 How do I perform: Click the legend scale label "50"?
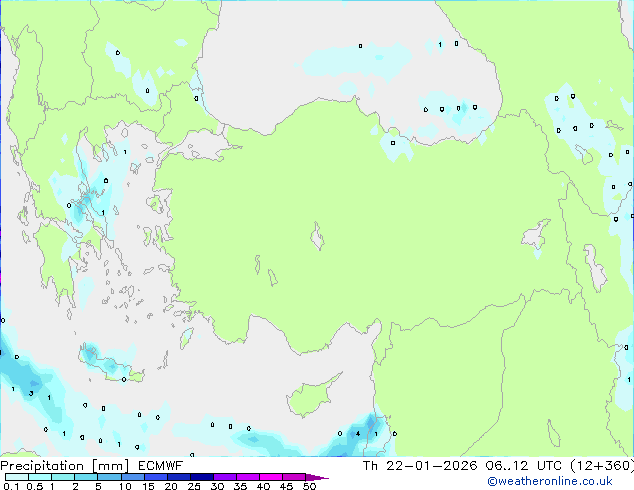(309, 486)
